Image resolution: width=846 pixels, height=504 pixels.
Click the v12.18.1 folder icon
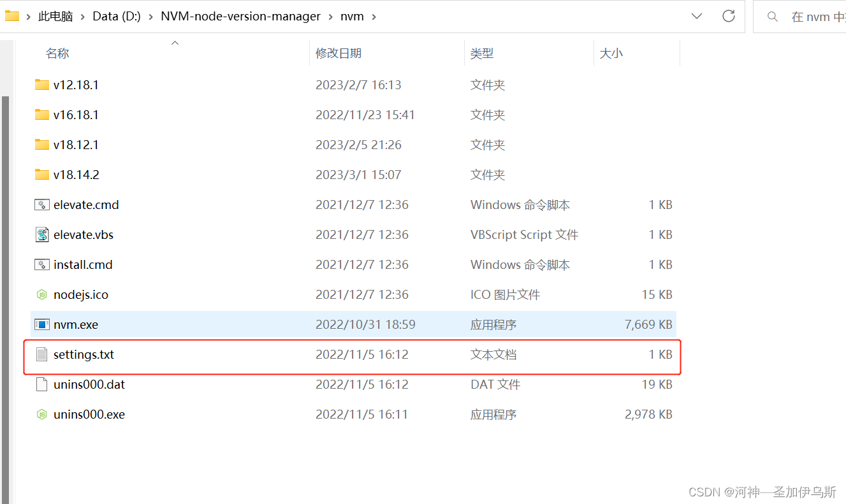coord(42,85)
